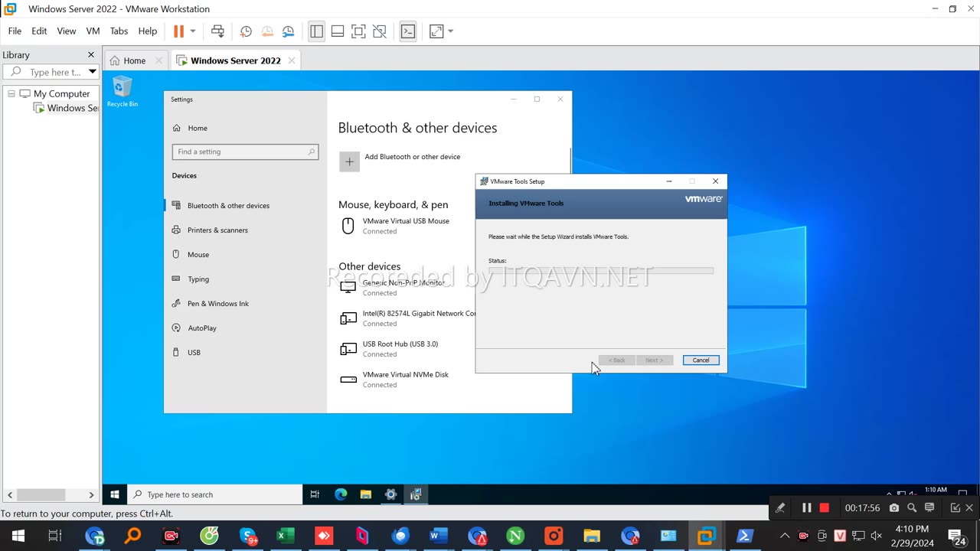980x551 pixels.
Task: Click Send Ctrl+Alt+Del toolbar icon
Action: click(x=217, y=31)
